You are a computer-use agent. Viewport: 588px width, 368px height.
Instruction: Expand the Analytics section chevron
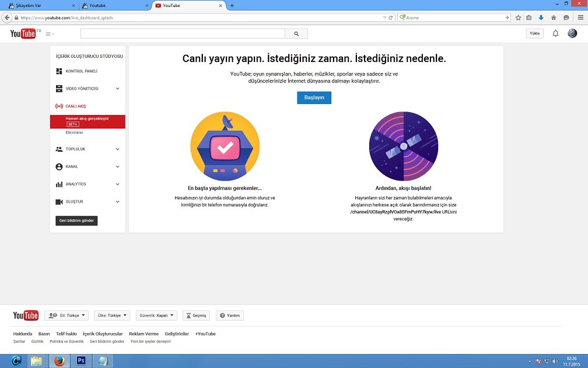(117, 185)
